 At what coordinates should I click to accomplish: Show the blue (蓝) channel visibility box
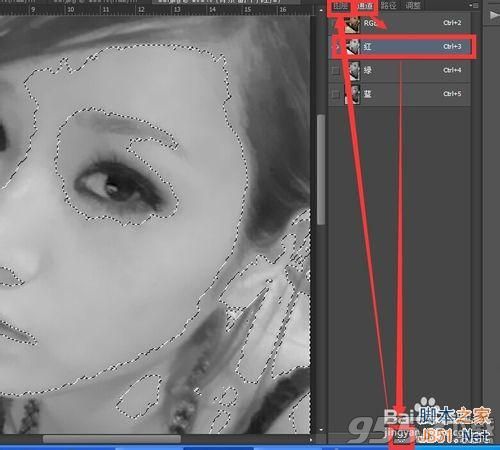coord(336,94)
